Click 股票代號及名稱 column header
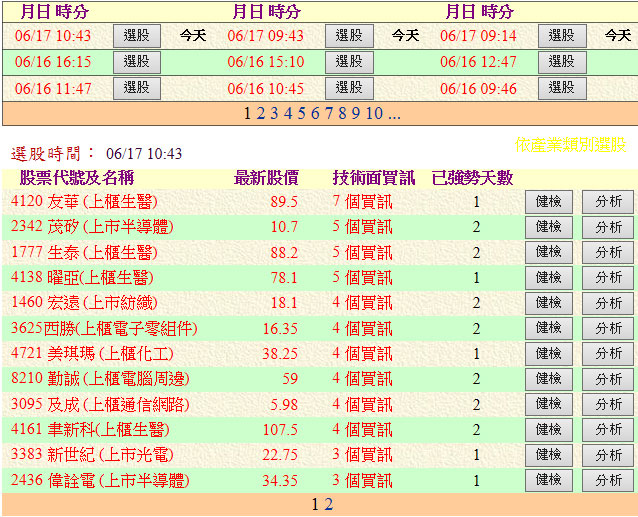 point(77,178)
